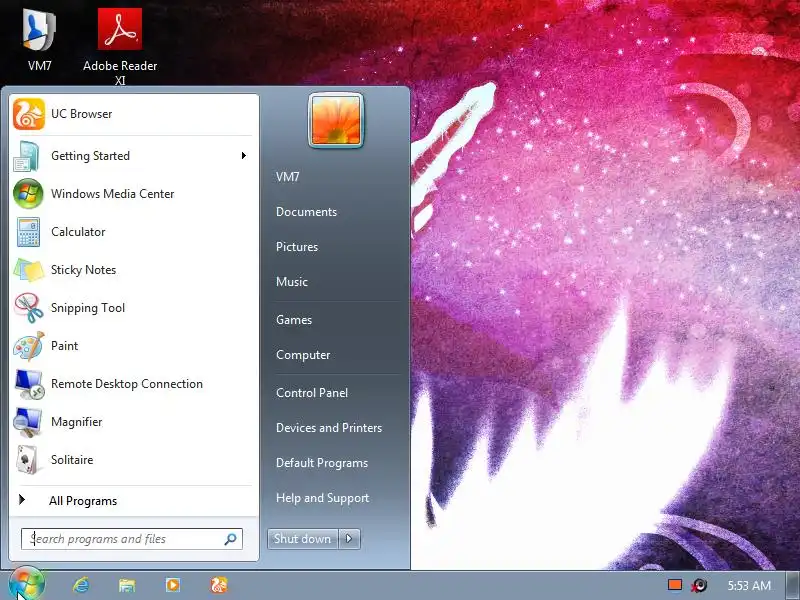Viewport: 800px width, 600px height.
Task: Open Pictures library
Action: [297, 247]
